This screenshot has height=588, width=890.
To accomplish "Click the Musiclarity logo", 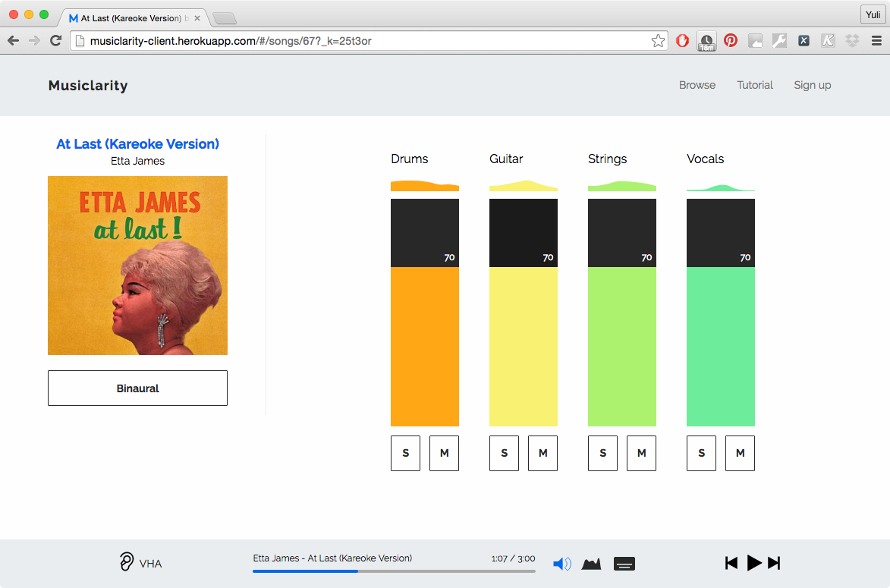I will click(x=88, y=85).
